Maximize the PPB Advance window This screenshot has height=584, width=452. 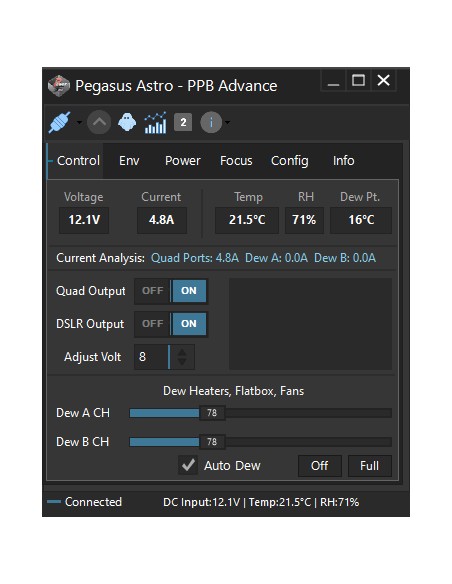tap(358, 81)
